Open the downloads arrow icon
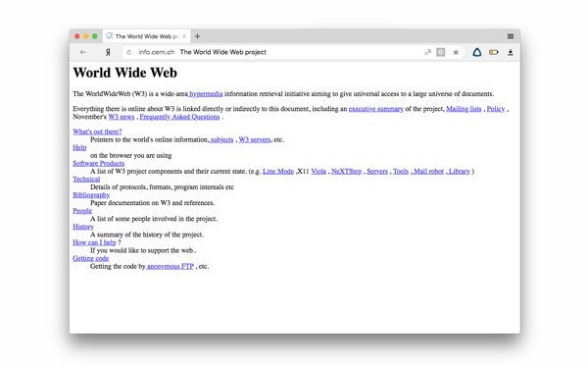 [x=511, y=52]
